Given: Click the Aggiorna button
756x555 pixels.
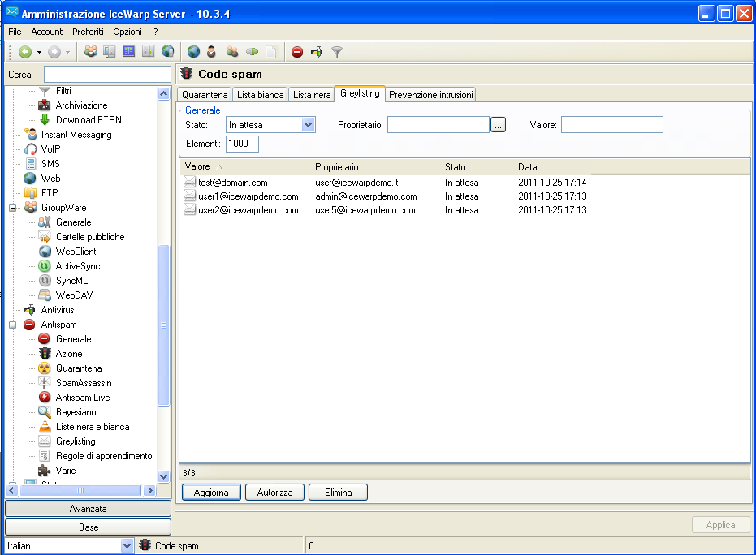Looking at the screenshot, I should (x=211, y=493).
